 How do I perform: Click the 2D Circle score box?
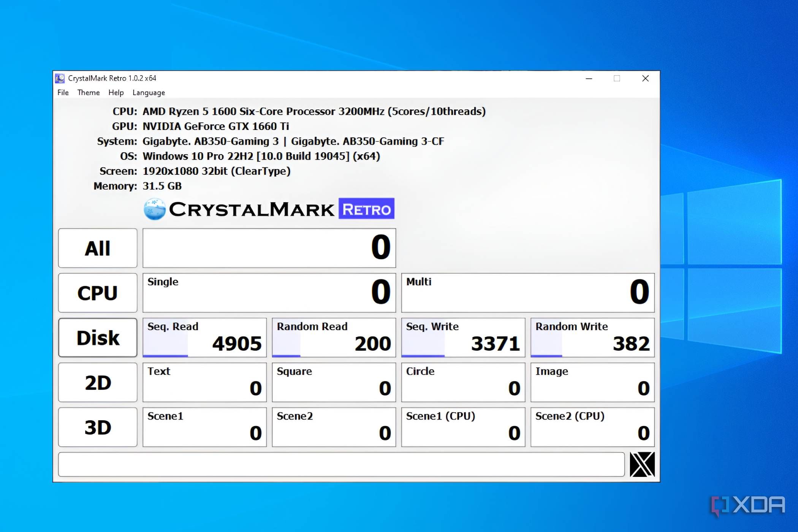pos(463,382)
